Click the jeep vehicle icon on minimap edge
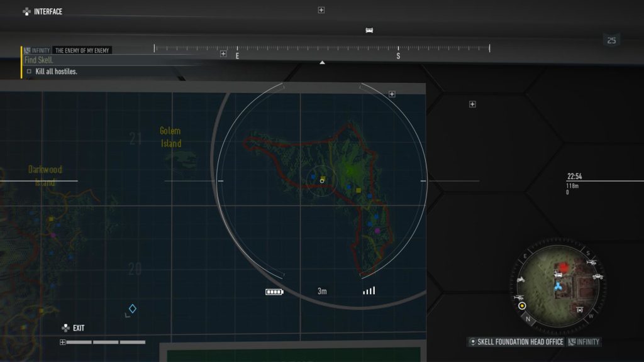This screenshot has width=644, height=362. coord(597,277)
